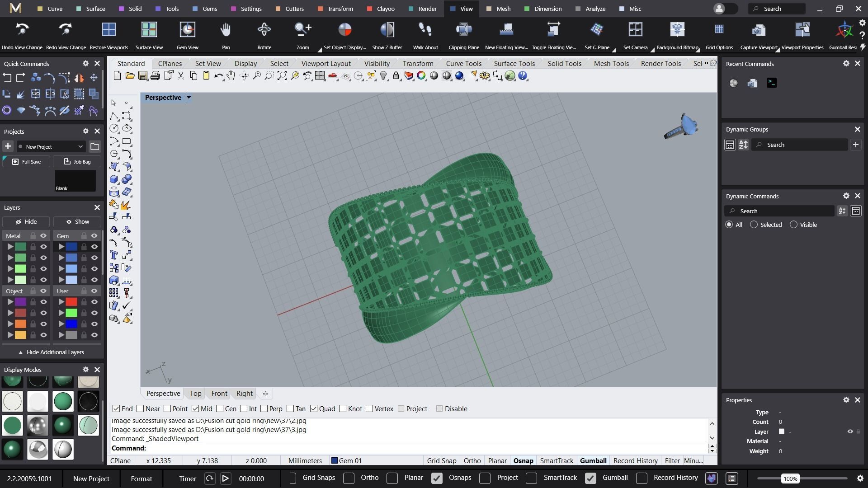Select the Surface View icon
This screenshot has width=868, height=488.
(x=149, y=29)
